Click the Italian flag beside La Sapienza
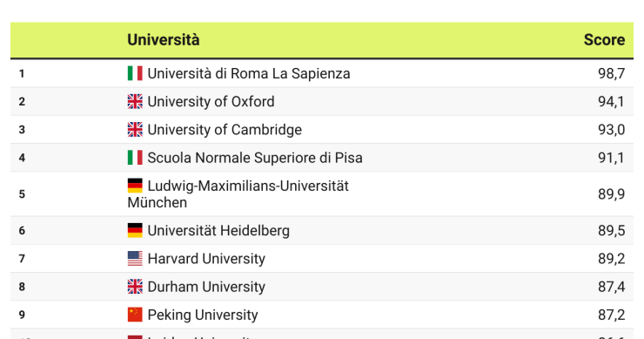The width and height of the screenshot is (644, 339). point(135,74)
